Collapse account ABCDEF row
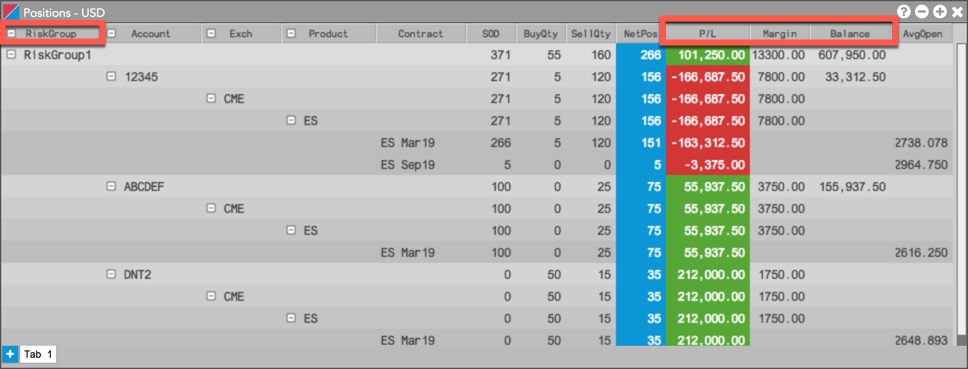Screen dimensions: 968x369 (111, 186)
